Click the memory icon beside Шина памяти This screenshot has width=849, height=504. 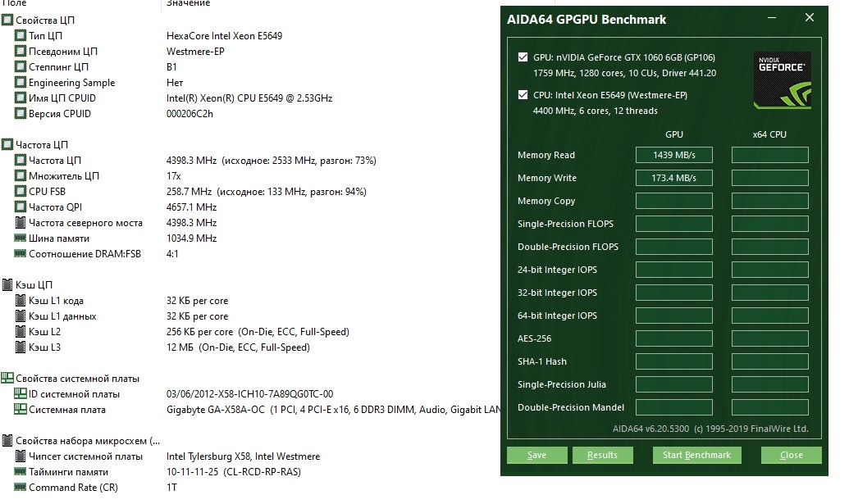click(20, 238)
